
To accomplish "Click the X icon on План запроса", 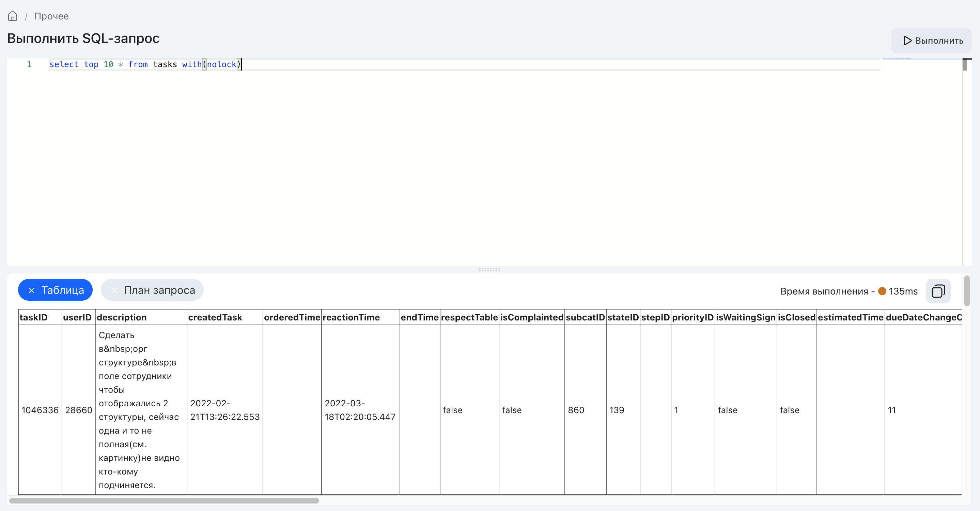I will [114, 290].
